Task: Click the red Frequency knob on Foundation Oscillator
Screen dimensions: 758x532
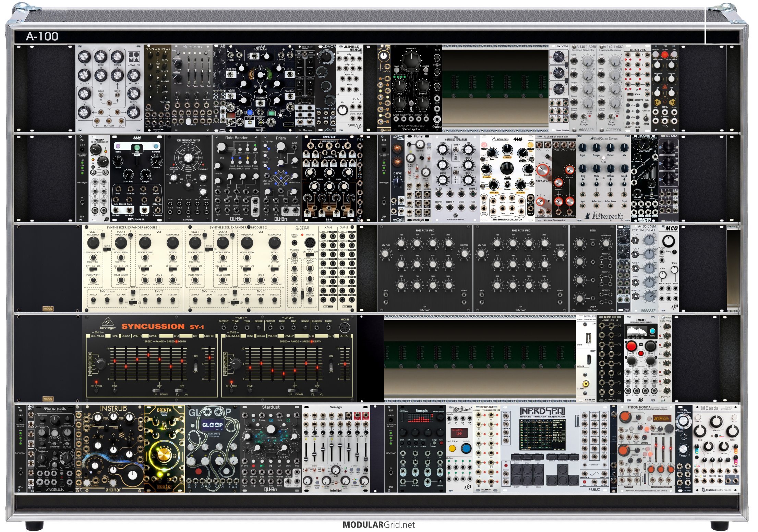Action: pos(543,170)
